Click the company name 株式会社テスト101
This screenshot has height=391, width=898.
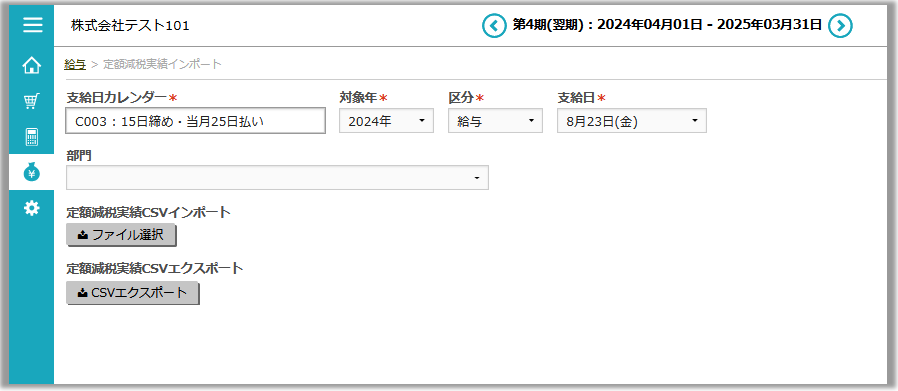[x=130, y=25]
